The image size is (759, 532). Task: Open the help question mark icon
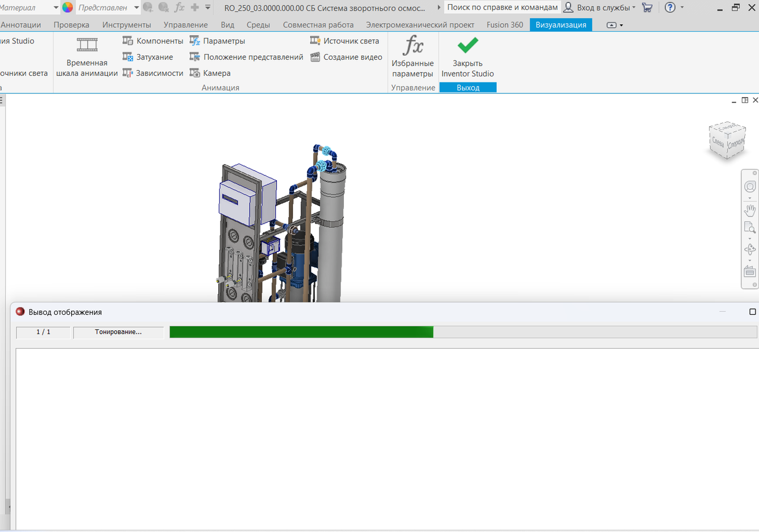point(669,8)
